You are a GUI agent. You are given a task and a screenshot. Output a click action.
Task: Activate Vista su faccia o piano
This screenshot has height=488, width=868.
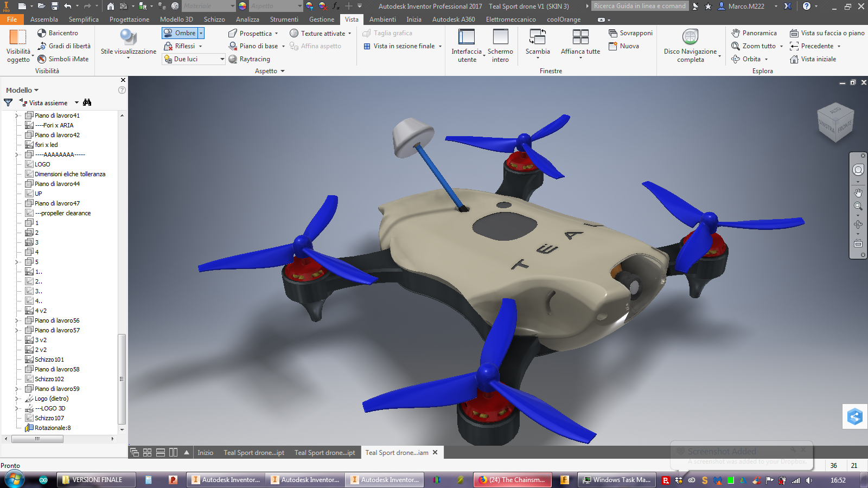click(827, 33)
